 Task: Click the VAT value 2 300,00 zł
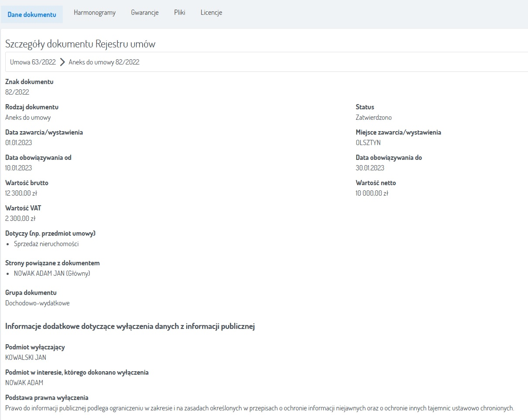coord(20,218)
